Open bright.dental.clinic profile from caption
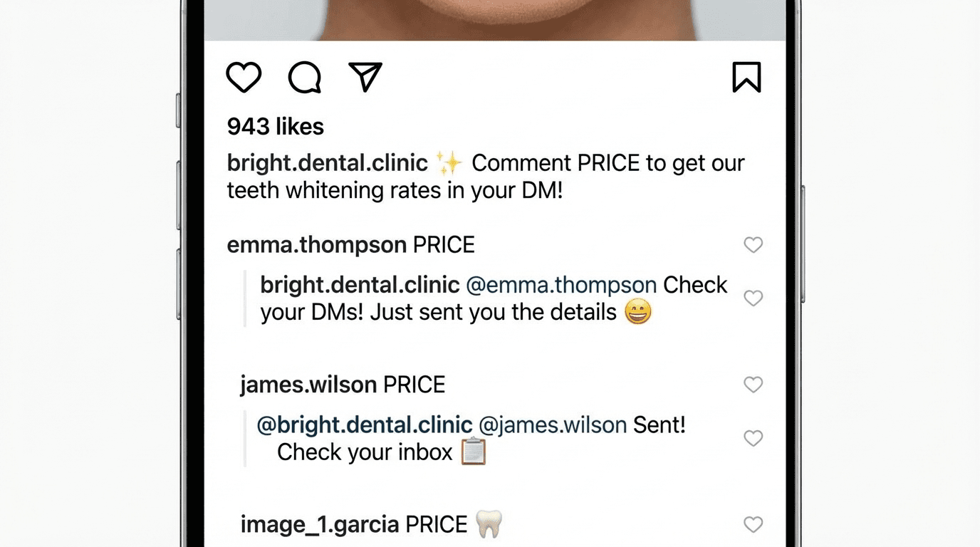The width and height of the screenshot is (980, 547). pyautogui.click(x=327, y=163)
